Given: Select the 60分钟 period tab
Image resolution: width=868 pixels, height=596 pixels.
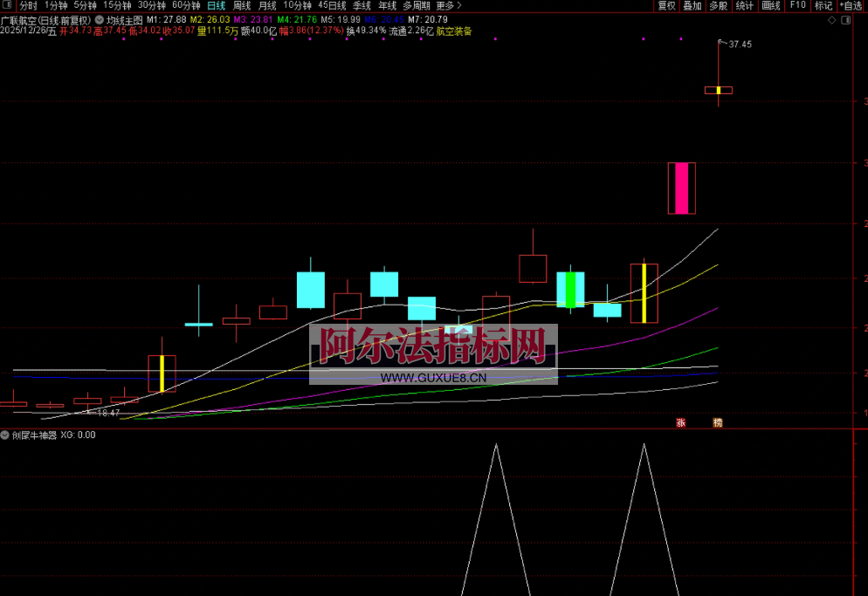Looking at the screenshot, I should pyautogui.click(x=186, y=5).
